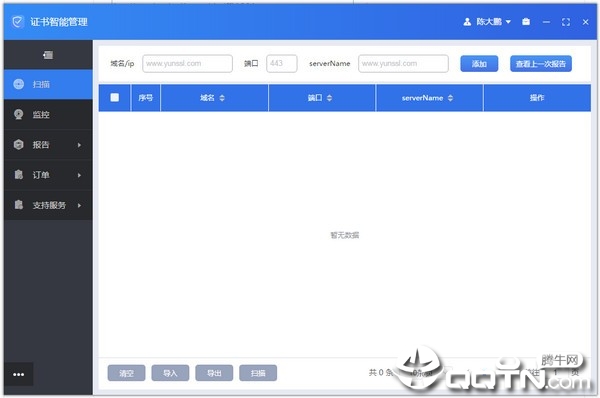The height and width of the screenshot is (398, 600).
Task: Collapse the sidebar with the menu icon
Action: [48, 55]
